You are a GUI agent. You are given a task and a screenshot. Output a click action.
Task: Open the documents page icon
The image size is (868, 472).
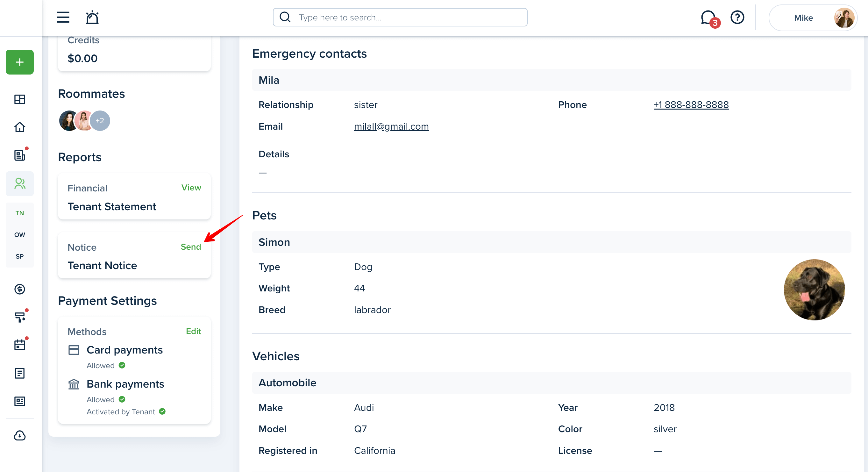pyautogui.click(x=19, y=373)
